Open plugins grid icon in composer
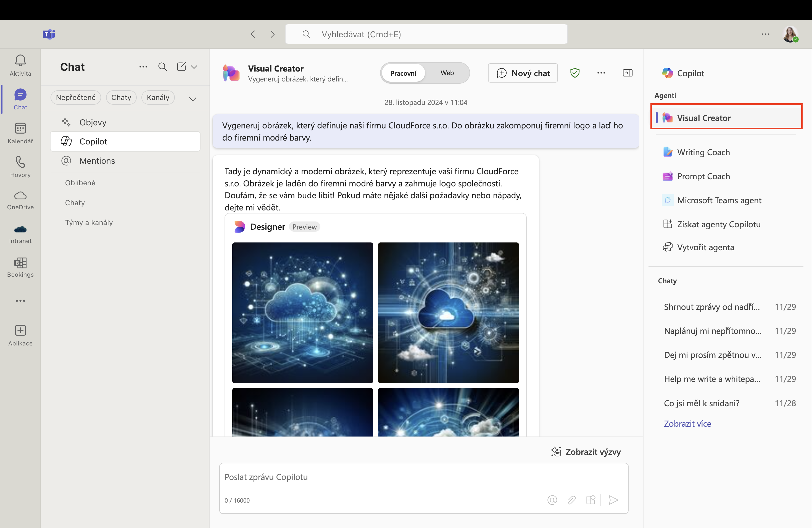 click(x=590, y=500)
